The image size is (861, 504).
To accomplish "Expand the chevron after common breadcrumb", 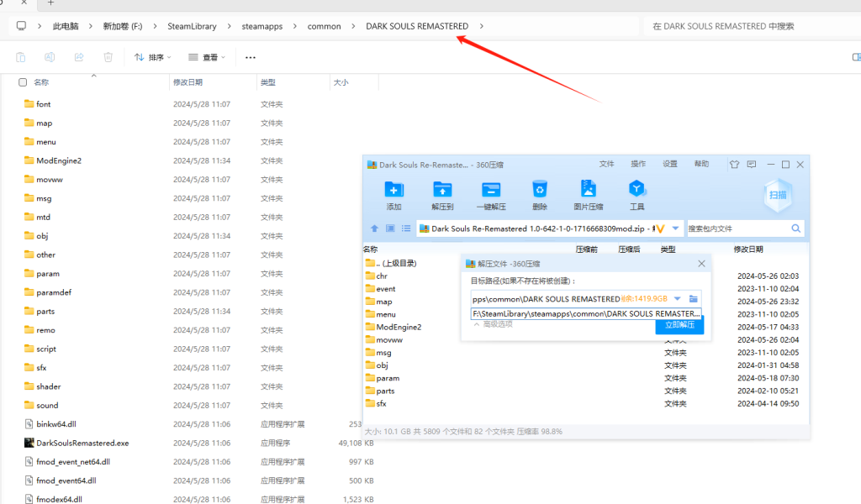I will click(x=353, y=26).
